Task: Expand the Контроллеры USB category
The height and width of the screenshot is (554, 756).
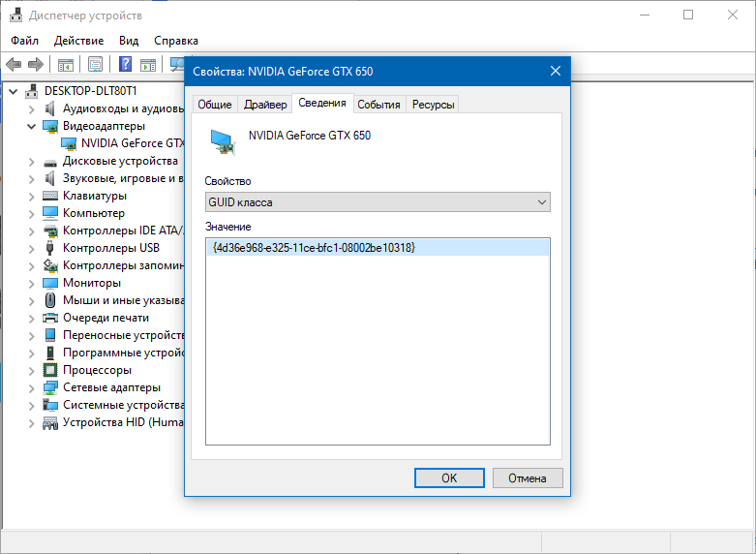Action: tap(32, 249)
